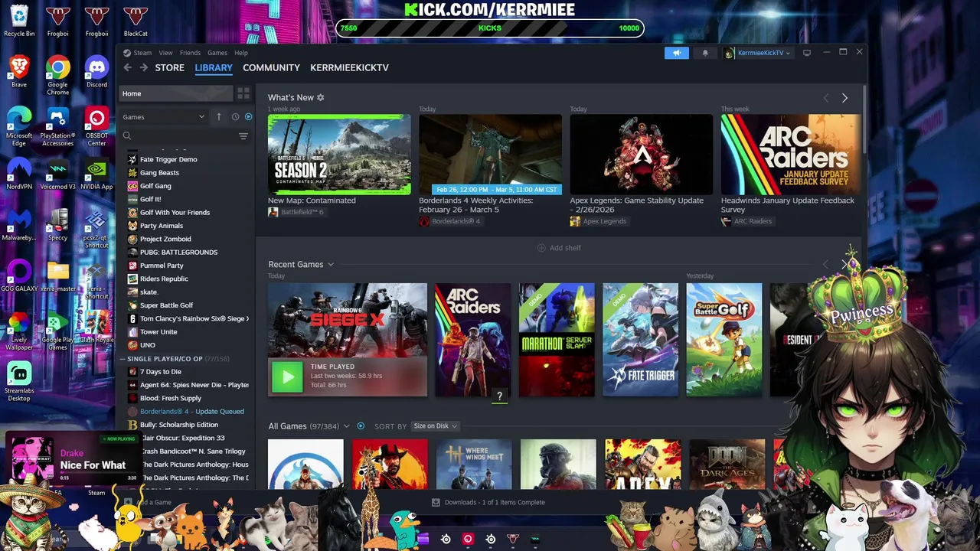
Task: Select Fate Trigger demo cover
Action: (x=640, y=340)
